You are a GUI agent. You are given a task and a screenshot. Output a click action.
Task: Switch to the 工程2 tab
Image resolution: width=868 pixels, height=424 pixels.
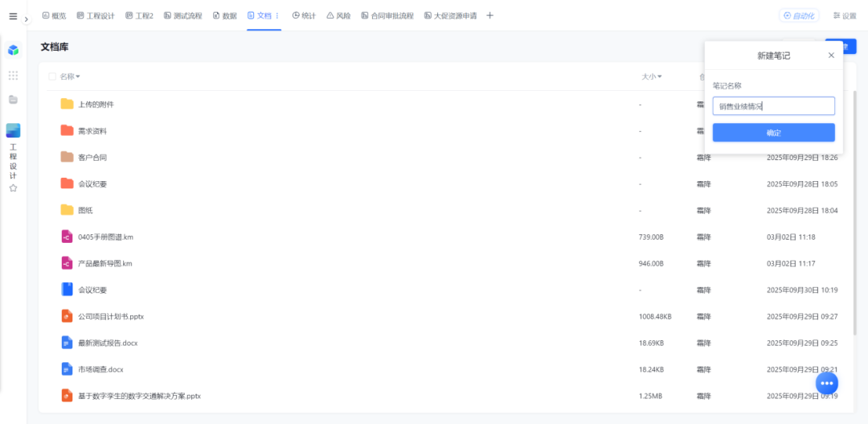click(140, 16)
